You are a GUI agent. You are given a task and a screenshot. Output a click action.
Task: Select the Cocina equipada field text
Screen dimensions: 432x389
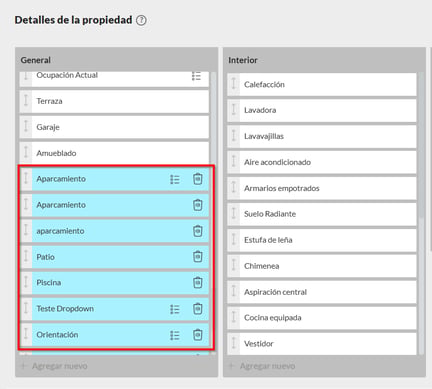pyautogui.click(x=273, y=318)
